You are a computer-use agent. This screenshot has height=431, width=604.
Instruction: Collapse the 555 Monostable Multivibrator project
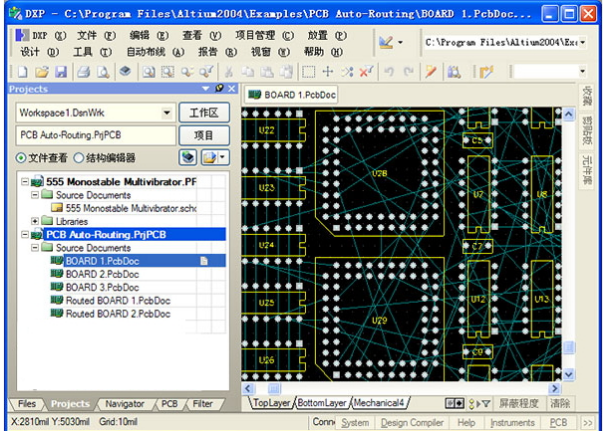point(25,181)
